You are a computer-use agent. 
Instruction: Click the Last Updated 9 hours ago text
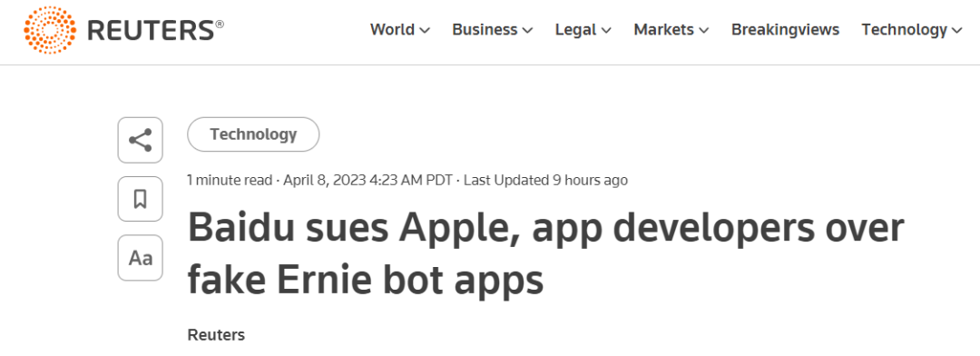[545, 181]
